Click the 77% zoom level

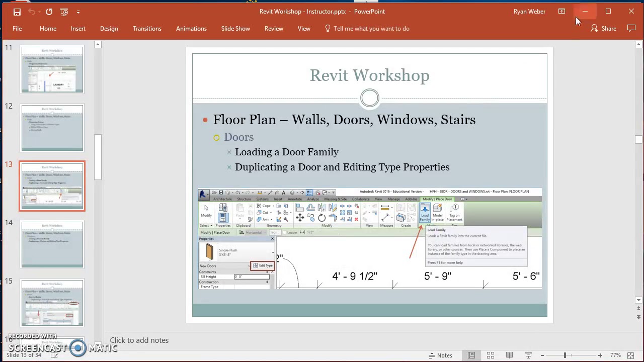click(615, 355)
